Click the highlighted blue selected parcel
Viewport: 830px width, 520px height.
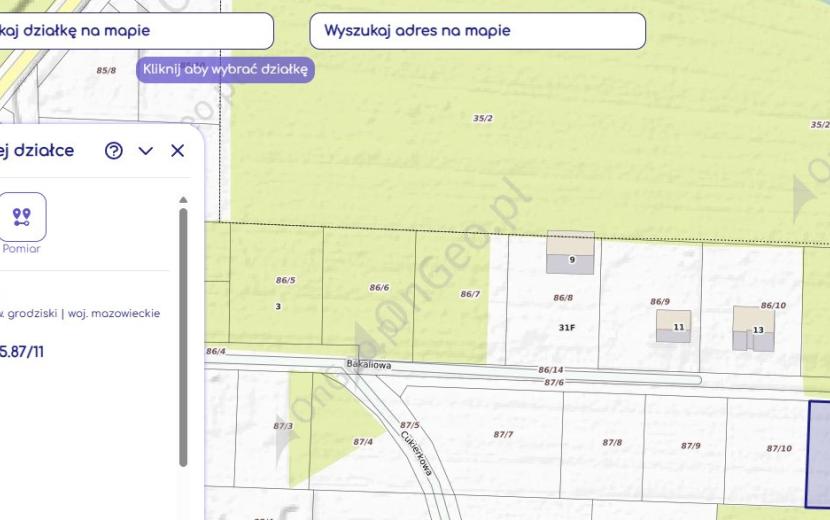(x=818, y=455)
